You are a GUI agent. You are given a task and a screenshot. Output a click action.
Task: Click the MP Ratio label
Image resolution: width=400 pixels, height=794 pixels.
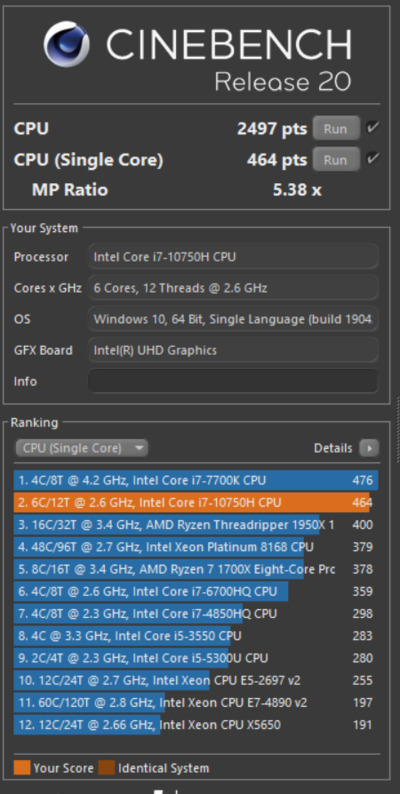point(70,190)
